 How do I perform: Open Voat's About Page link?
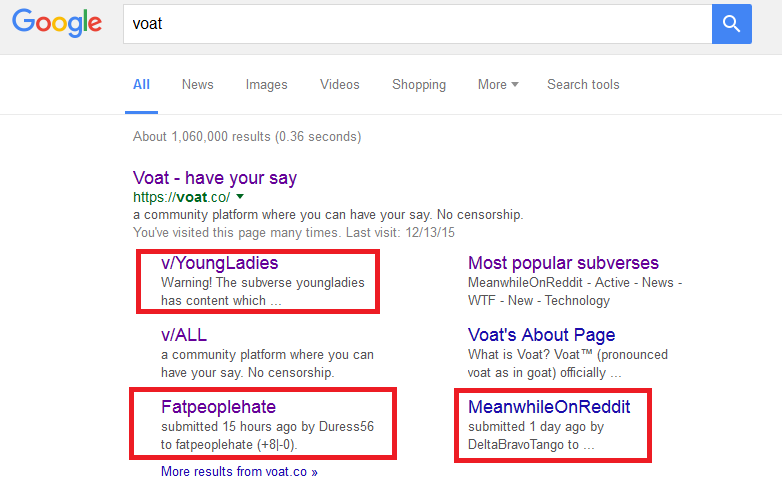click(541, 335)
